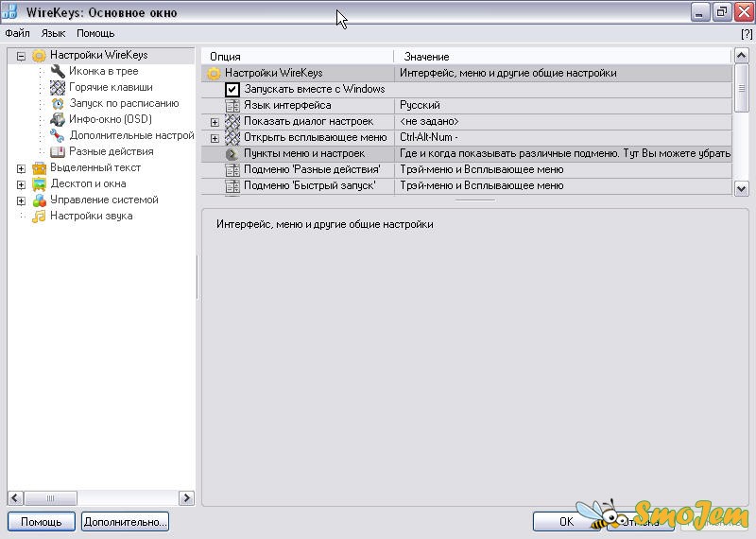Click the Значение column header
Screen dimensions: 756x539
563,57
